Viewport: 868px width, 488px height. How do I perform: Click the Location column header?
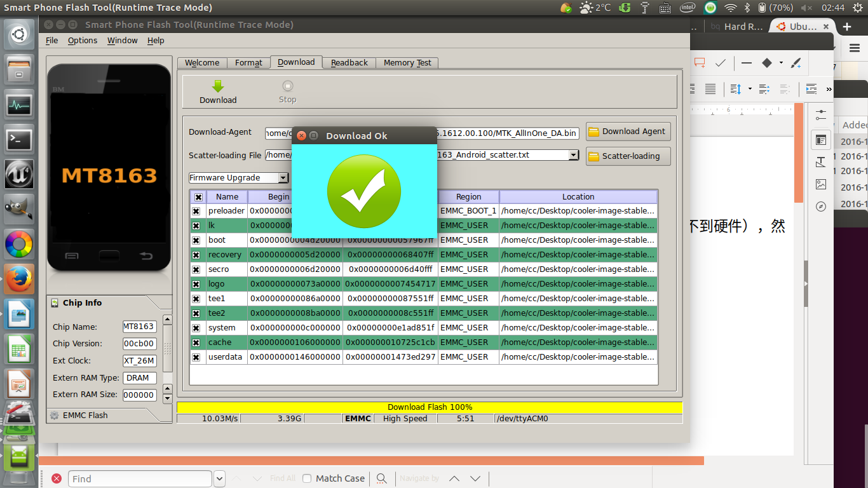coord(578,197)
